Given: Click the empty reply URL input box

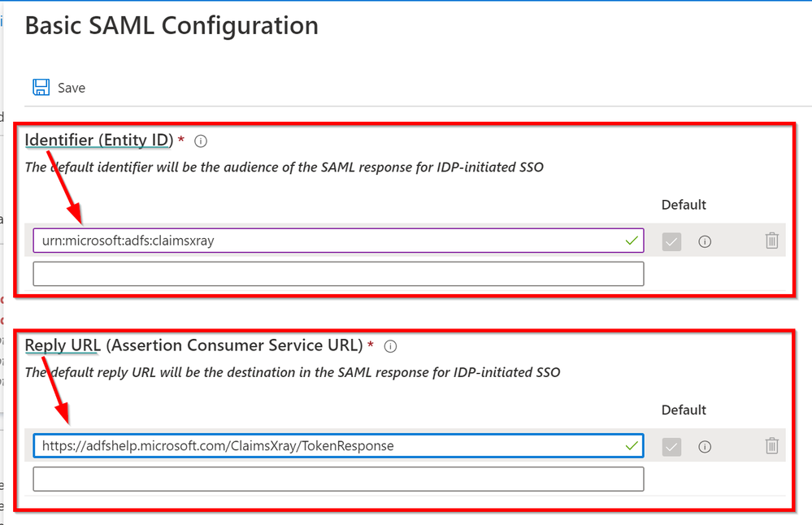Looking at the screenshot, I should [338, 479].
